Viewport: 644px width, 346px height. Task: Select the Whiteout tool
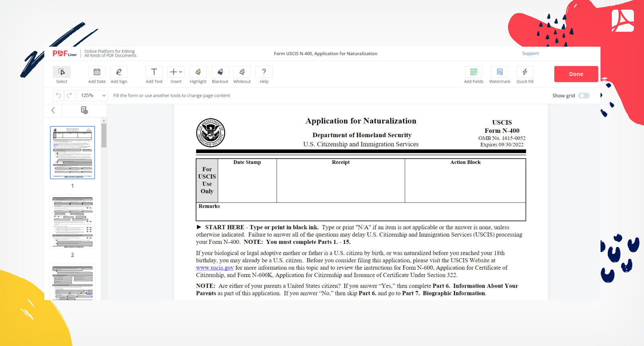pos(242,75)
